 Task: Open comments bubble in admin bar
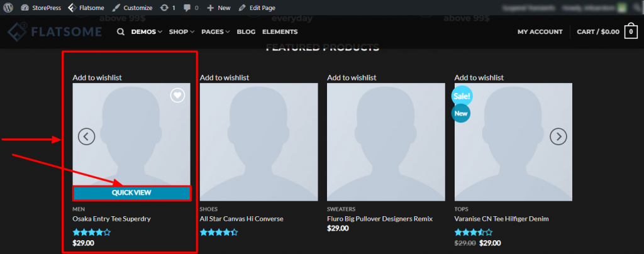[x=191, y=8]
